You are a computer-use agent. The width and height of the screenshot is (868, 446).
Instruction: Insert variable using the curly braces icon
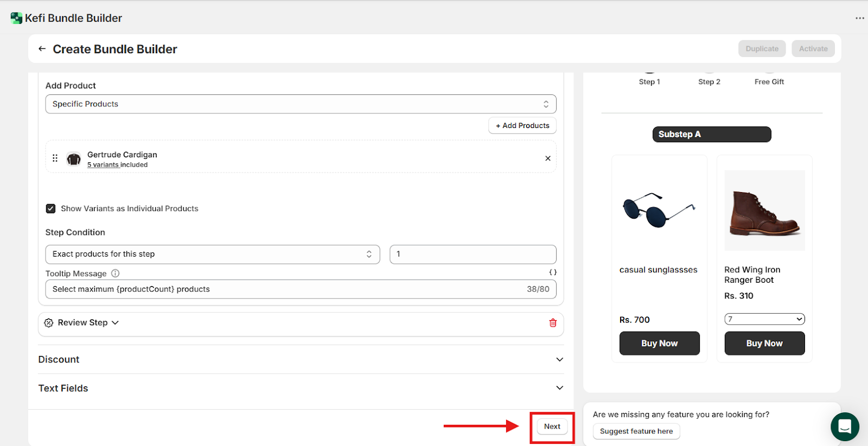click(552, 272)
